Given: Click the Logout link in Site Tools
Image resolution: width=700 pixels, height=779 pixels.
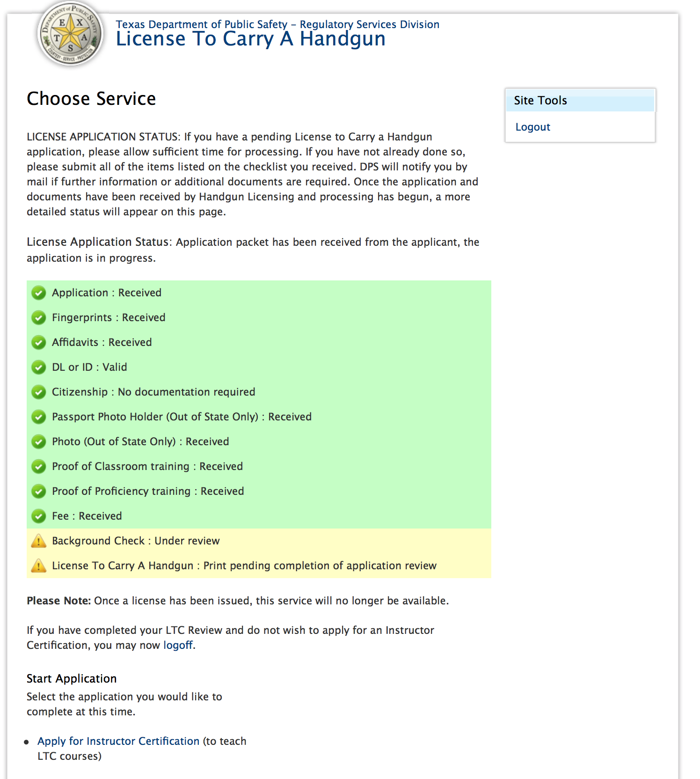Looking at the screenshot, I should (x=532, y=127).
